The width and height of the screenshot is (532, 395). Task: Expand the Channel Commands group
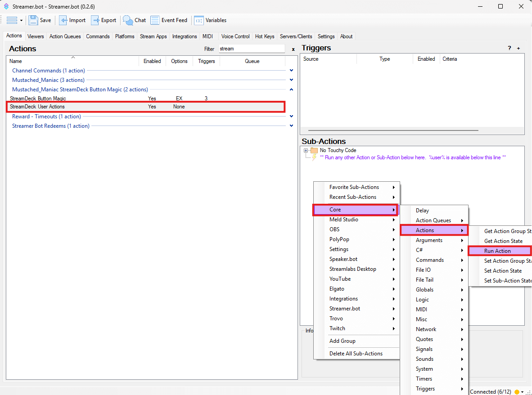(x=291, y=71)
